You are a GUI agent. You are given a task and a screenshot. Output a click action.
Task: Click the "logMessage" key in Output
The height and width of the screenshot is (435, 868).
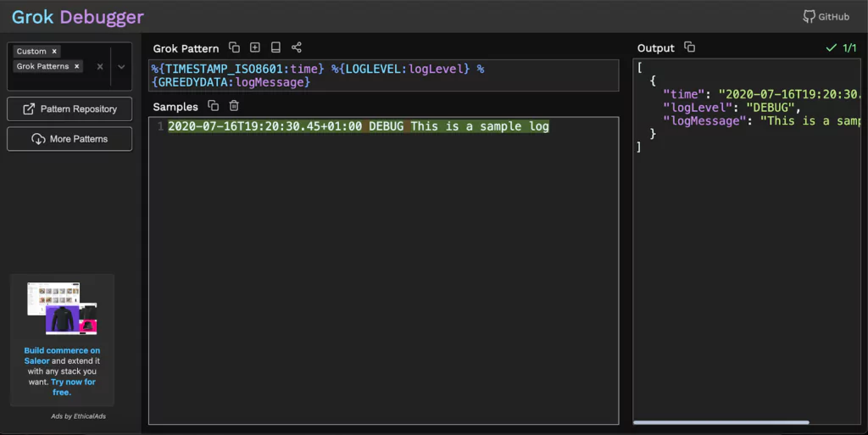click(x=704, y=121)
